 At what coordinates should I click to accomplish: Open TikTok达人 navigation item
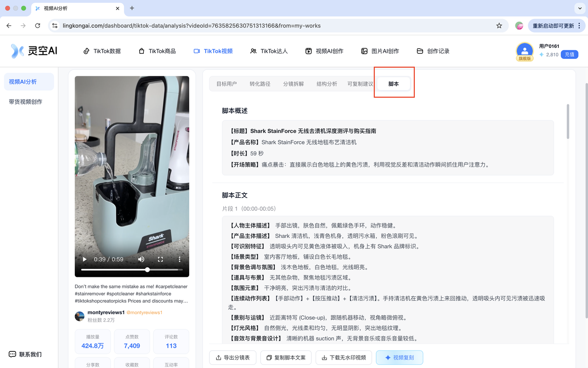[269, 51]
